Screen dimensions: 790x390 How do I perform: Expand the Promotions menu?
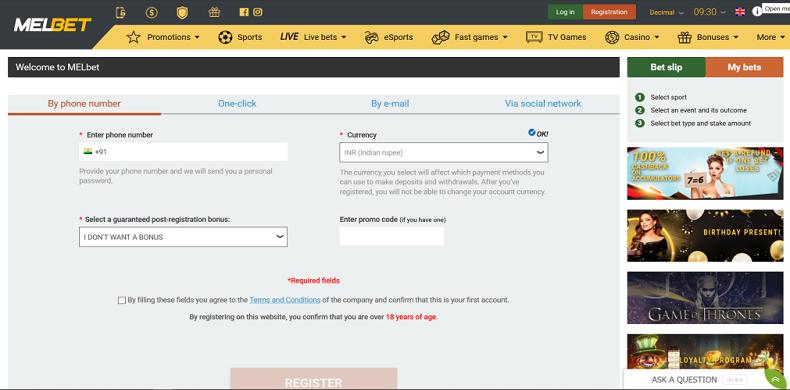click(173, 37)
